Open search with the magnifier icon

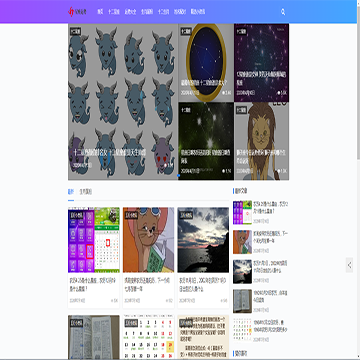tap(283, 12)
